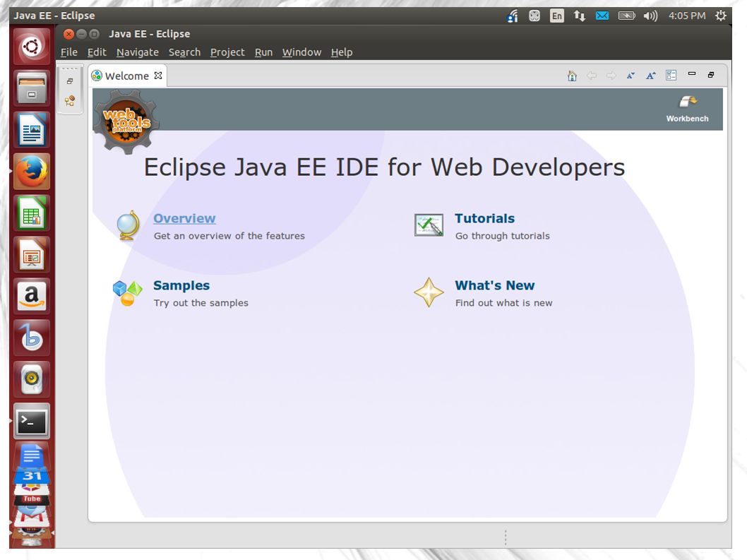Open the Project menu
This screenshot has width=747, height=560.
coord(227,52)
